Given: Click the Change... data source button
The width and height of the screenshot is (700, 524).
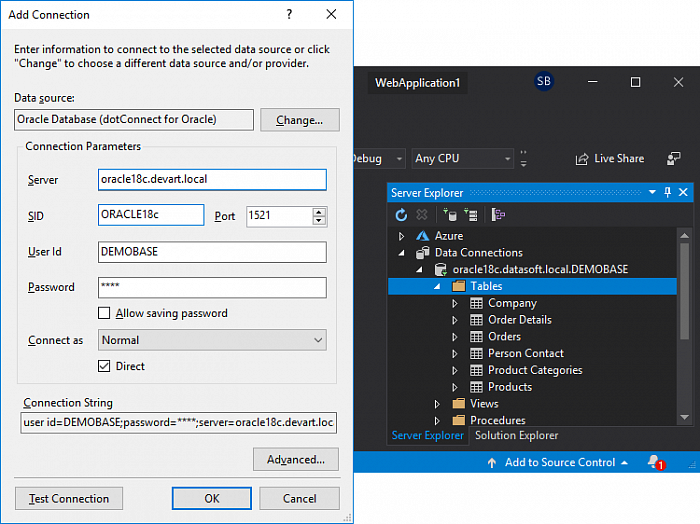Looking at the screenshot, I should point(299,120).
